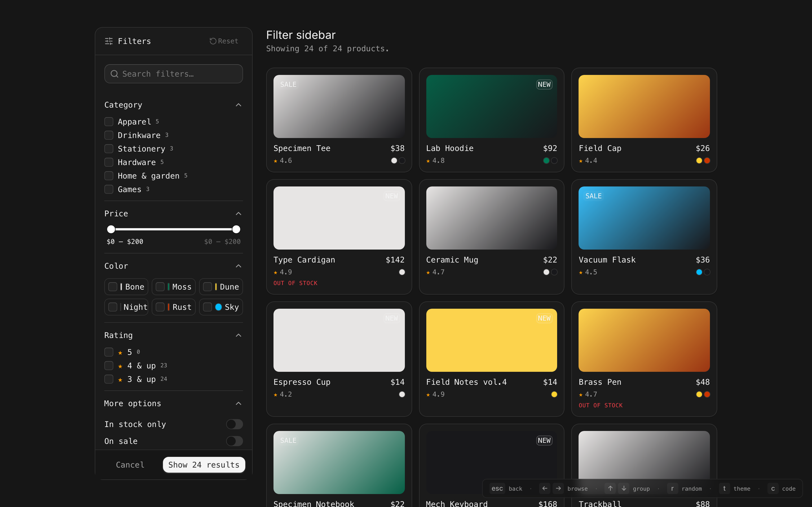Enable the In stock only toggle
The height and width of the screenshot is (507, 812).
point(234,424)
